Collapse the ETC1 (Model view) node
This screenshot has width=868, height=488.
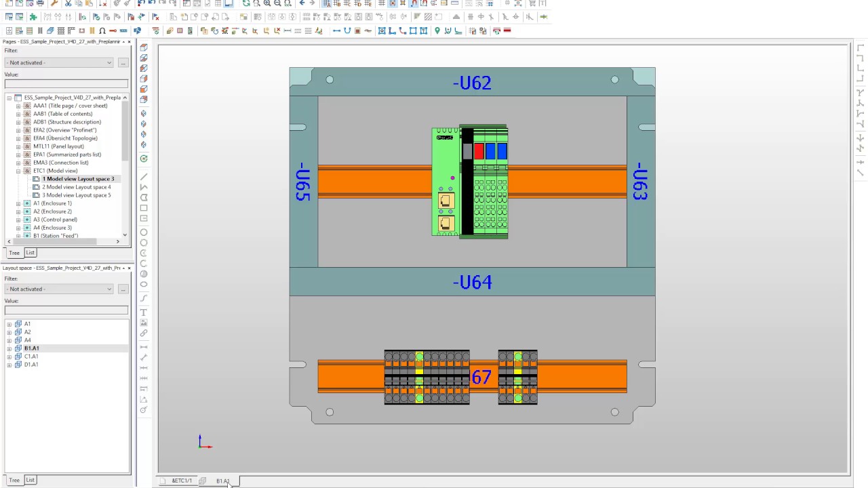coord(18,171)
